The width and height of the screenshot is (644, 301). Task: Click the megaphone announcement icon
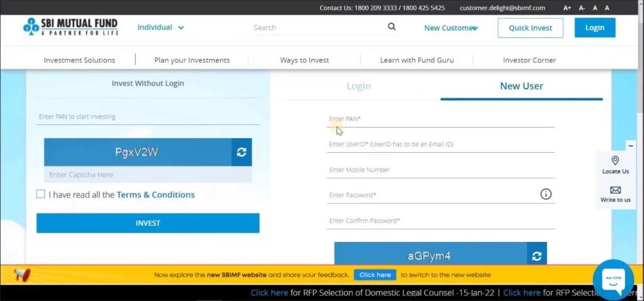click(22, 275)
